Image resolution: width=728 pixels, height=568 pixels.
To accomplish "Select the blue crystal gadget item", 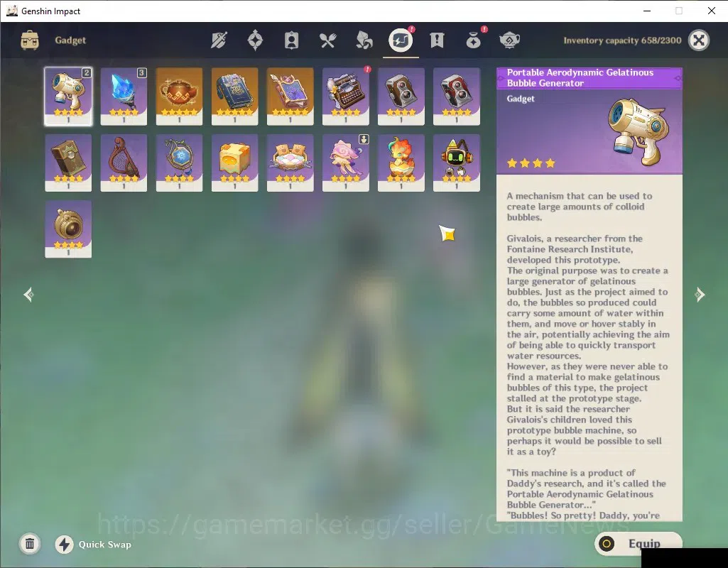I will (124, 97).
